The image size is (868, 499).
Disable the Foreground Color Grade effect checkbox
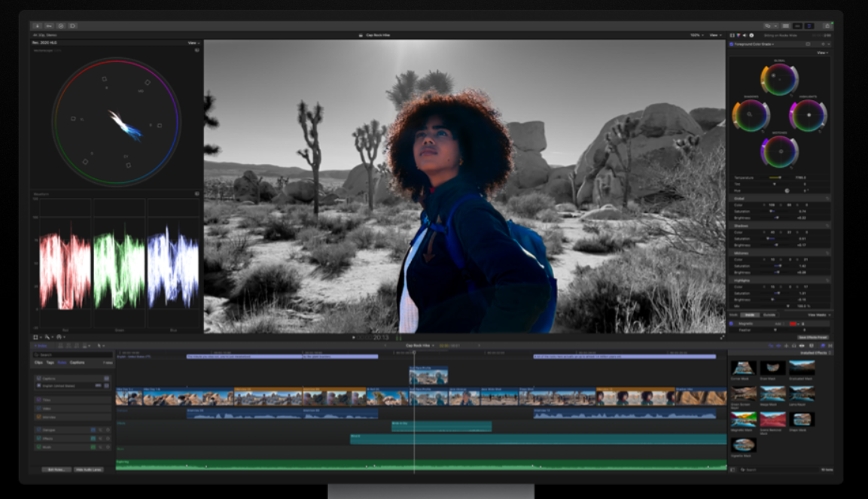[x=731, y=44]
